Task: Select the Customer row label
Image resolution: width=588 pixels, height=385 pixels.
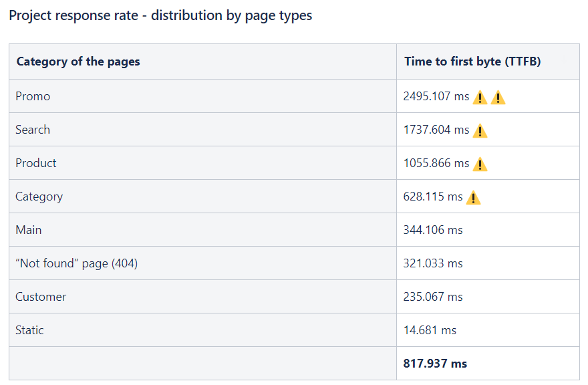Action: pyautogui.click(x=41, y=297)
